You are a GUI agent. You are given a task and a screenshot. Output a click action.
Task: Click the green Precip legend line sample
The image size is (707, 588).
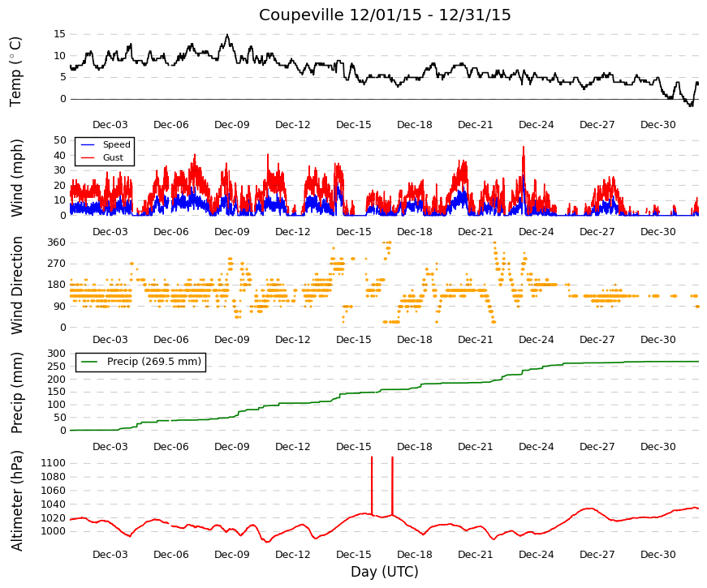tap(88, 363)
